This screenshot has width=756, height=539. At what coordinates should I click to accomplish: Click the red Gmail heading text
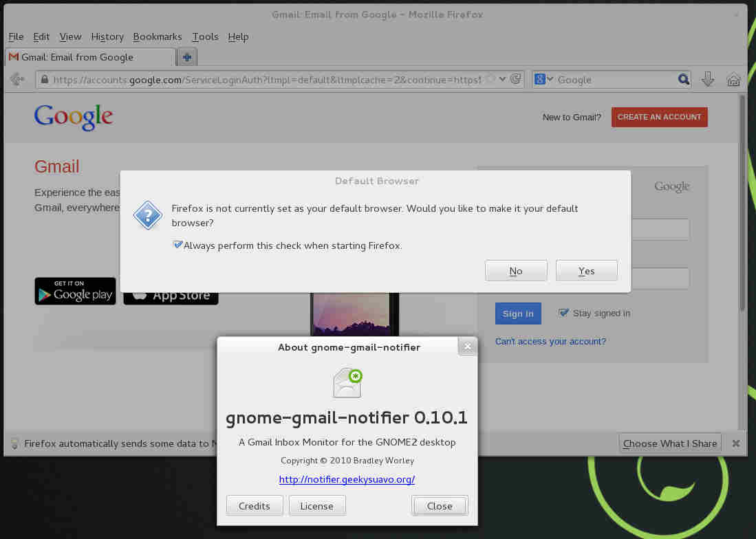click(x=57, y=166)
